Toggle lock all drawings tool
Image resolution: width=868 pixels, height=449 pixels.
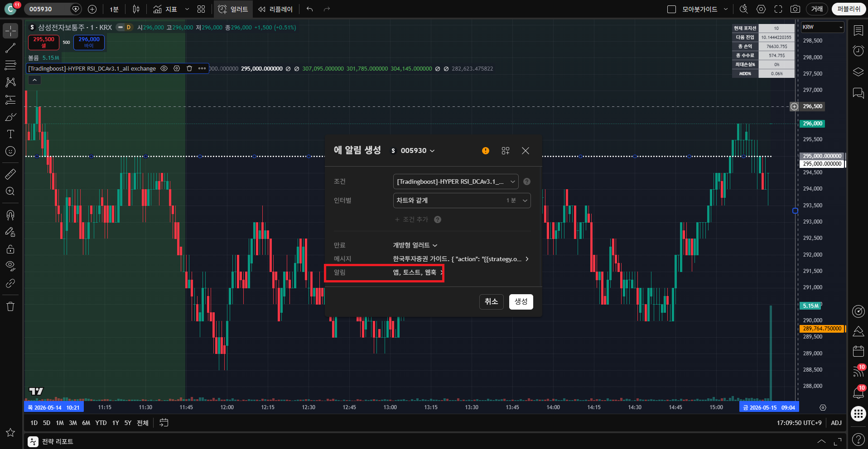(x=10, y=249)
